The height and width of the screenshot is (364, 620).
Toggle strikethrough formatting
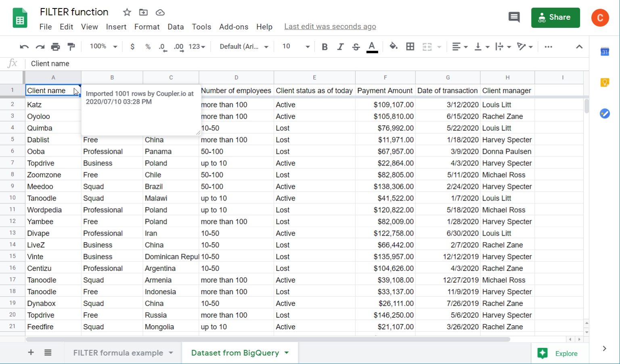pyautogui.click(x=356, y=46)
